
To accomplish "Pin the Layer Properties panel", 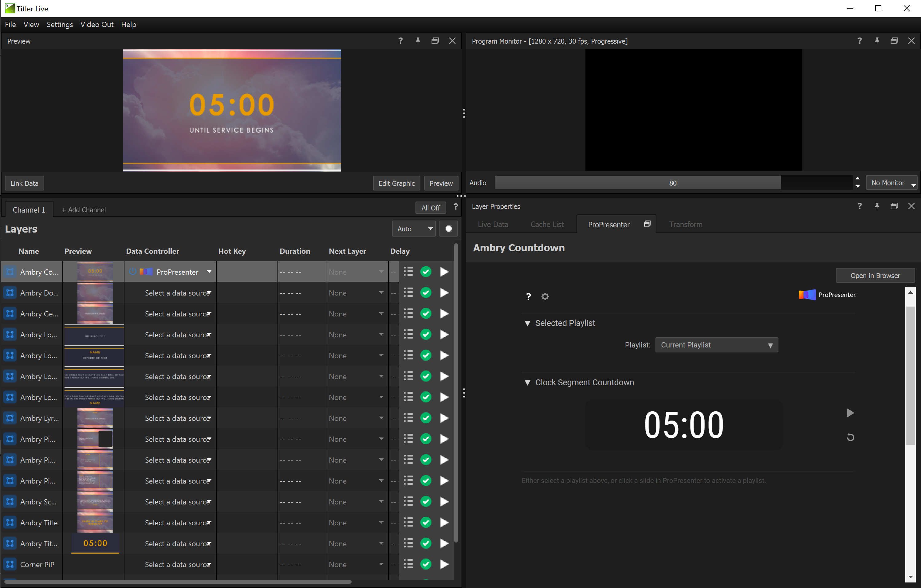I will coord(877,206).
